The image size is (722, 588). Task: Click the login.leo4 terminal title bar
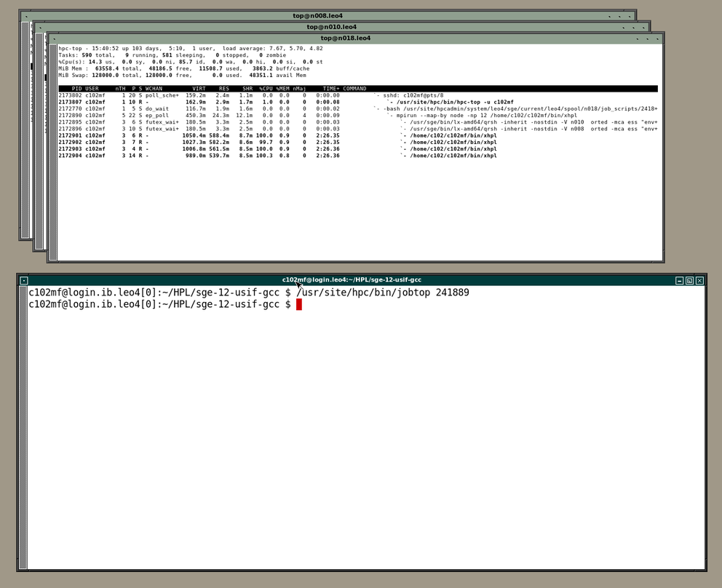coord(437,280)
